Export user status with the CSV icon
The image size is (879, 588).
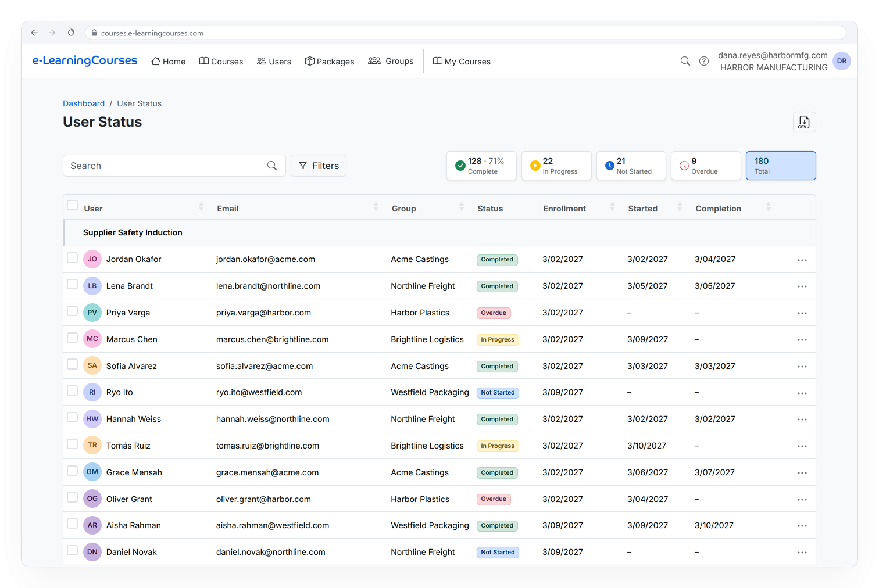tap(805, 122)
